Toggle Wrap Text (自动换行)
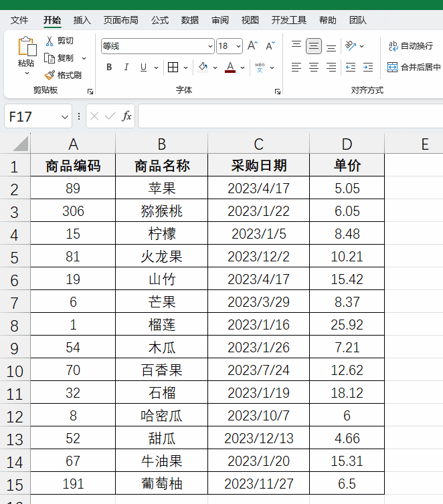 [411, 46]
